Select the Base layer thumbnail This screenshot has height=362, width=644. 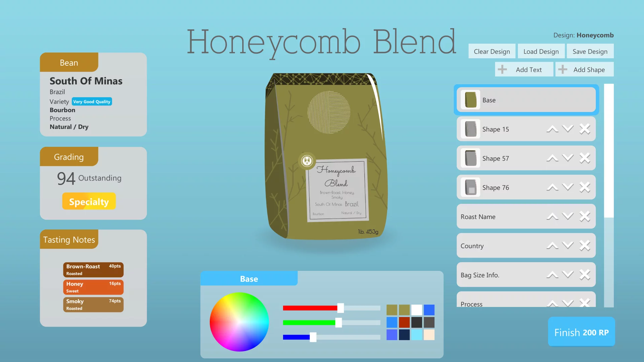tap(471, 100)
